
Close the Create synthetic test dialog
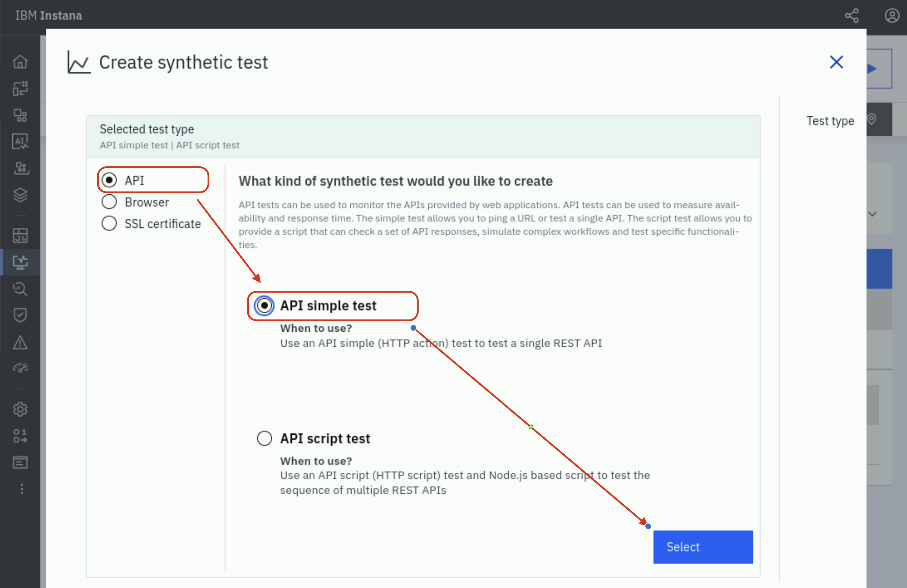point(837,62)
